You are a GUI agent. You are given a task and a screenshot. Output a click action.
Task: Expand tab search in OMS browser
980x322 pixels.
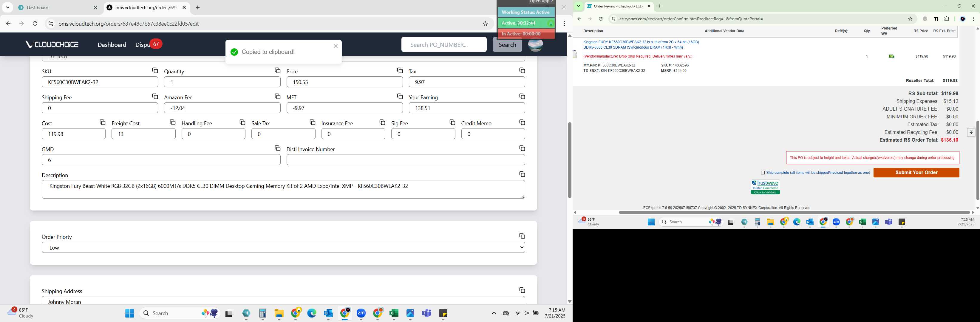pyautogui.click(x=8, y=8)
